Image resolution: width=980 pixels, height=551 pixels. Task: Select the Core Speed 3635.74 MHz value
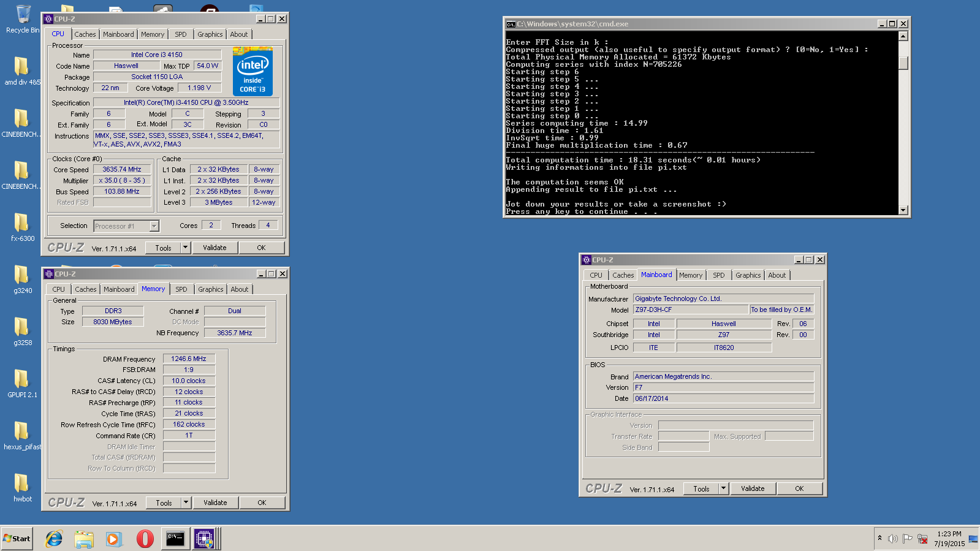[122, 169]
